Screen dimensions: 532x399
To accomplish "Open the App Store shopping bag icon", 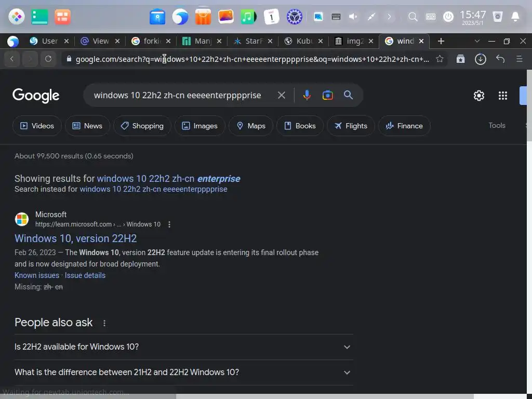I will 203,17.
